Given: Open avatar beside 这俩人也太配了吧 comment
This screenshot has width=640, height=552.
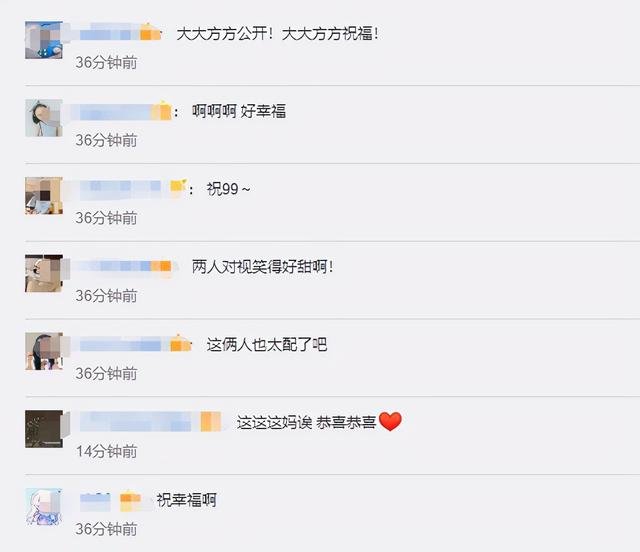Looking at the screenshot, I should [44, 351].
